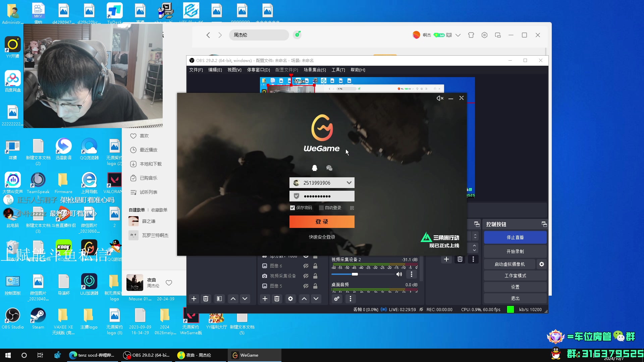
Task: Toggle visibility of 图像 5 source
Action: point(306,286)
